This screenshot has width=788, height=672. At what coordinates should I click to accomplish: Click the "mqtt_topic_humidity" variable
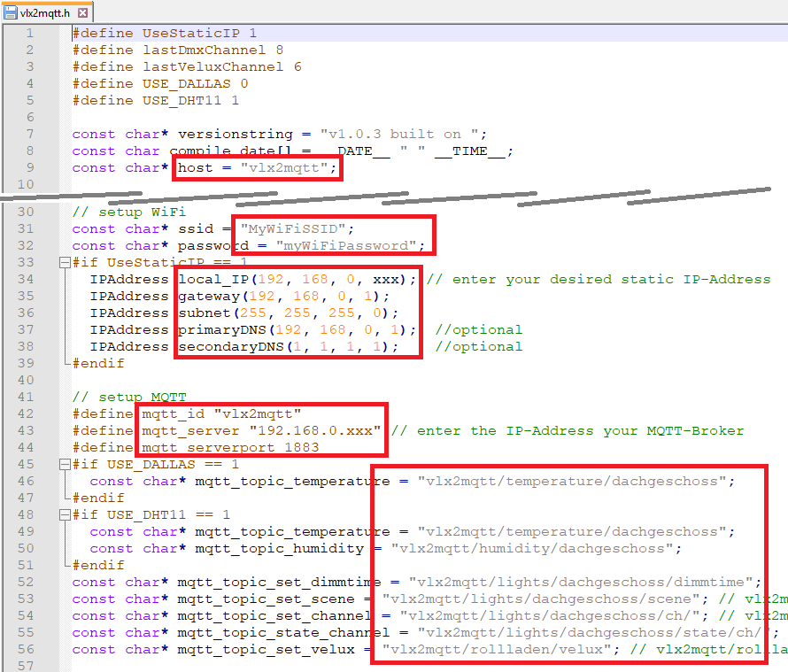click(x=279, y=548)
